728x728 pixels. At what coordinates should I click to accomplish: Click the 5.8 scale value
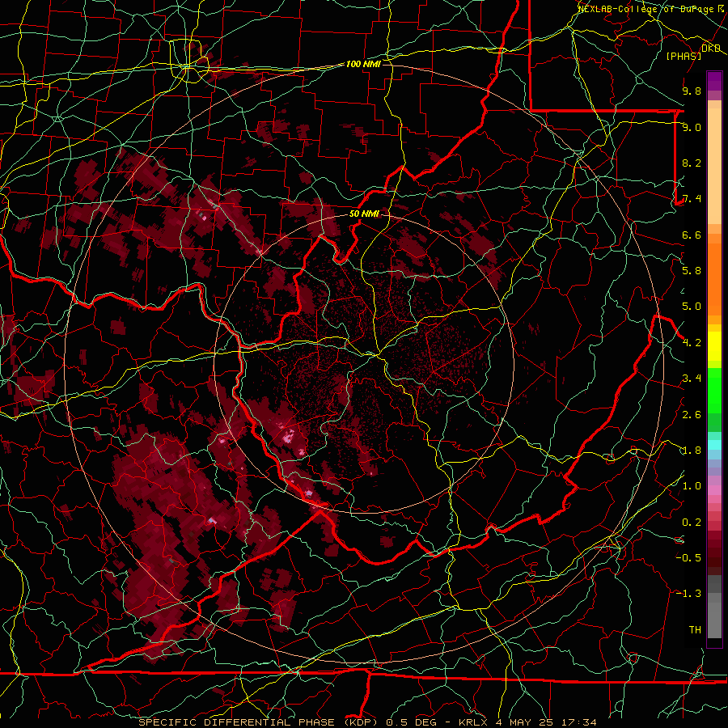click(x=692, y=271)
